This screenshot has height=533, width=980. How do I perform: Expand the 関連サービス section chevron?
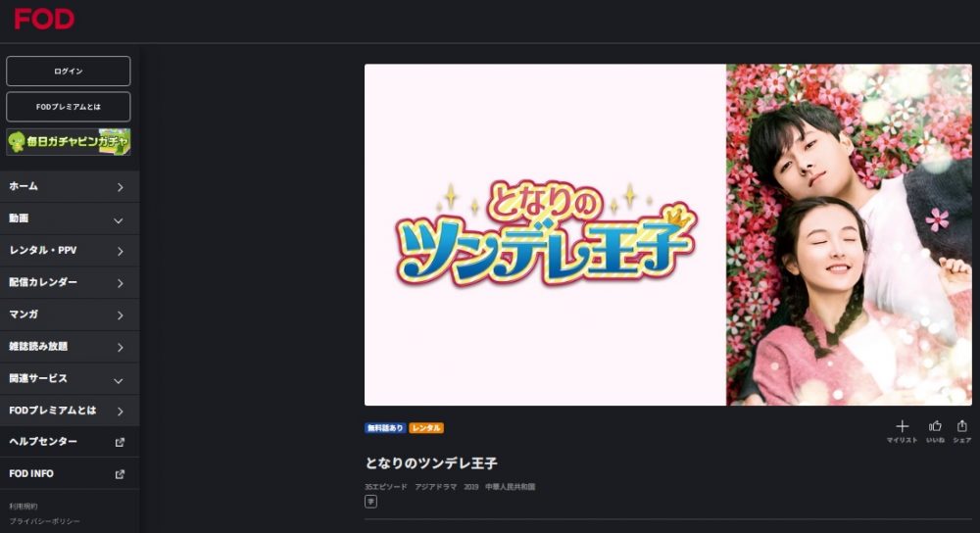pyautogui.click(x=119, y=380)
